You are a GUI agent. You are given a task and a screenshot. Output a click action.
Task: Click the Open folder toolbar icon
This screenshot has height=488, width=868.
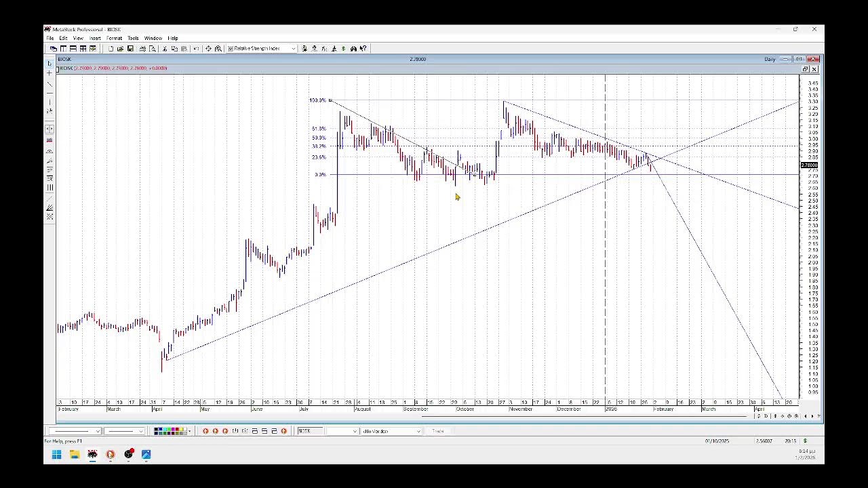(x=120, y=49)
